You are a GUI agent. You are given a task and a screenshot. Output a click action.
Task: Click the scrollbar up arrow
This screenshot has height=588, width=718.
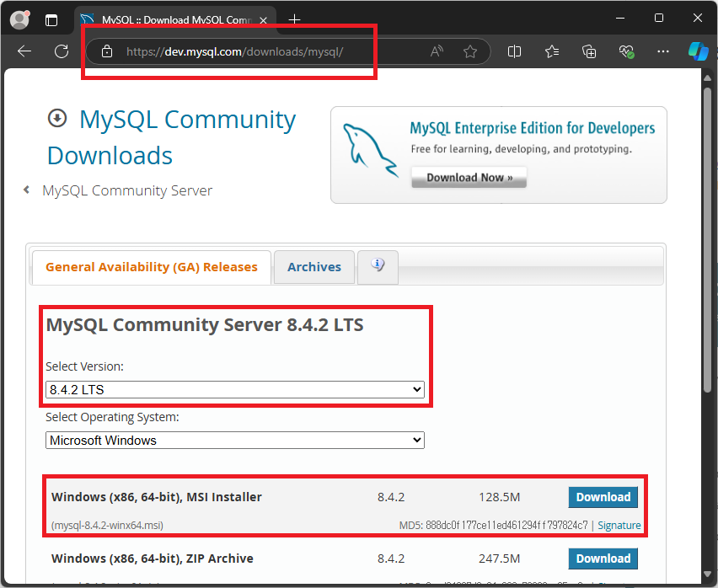[708, 78]
